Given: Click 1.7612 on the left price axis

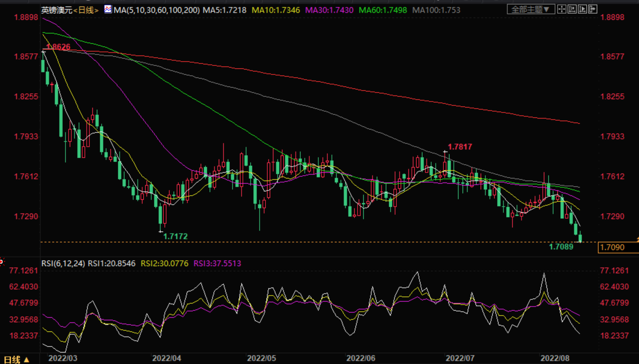Looking at the screenshot, I should point(26,176).
